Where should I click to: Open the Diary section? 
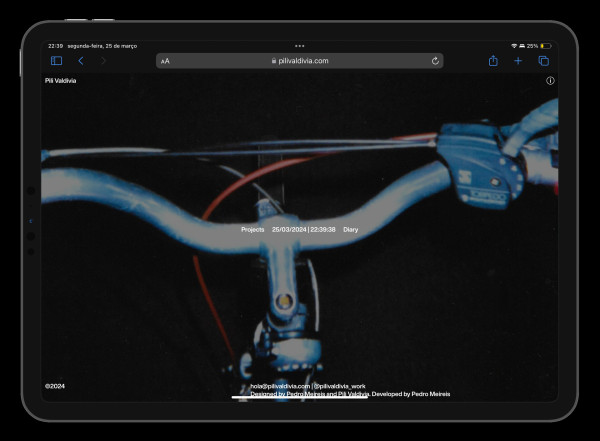(x=350, y=230)
